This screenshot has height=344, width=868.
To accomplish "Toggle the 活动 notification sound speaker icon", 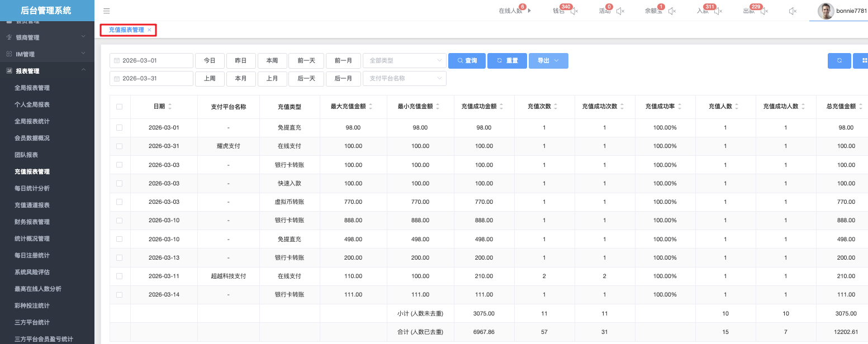I will (x=620, y=11).
